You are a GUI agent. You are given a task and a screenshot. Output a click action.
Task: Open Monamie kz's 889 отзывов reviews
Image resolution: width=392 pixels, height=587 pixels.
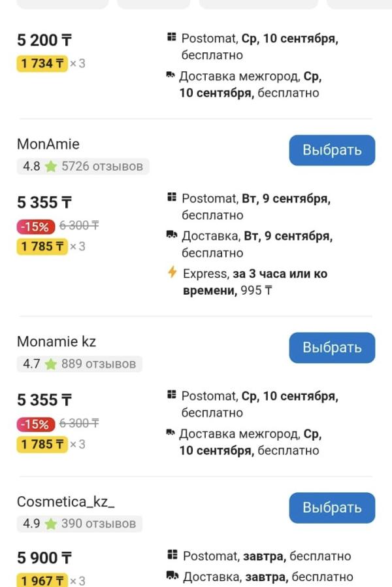[99, 364]
